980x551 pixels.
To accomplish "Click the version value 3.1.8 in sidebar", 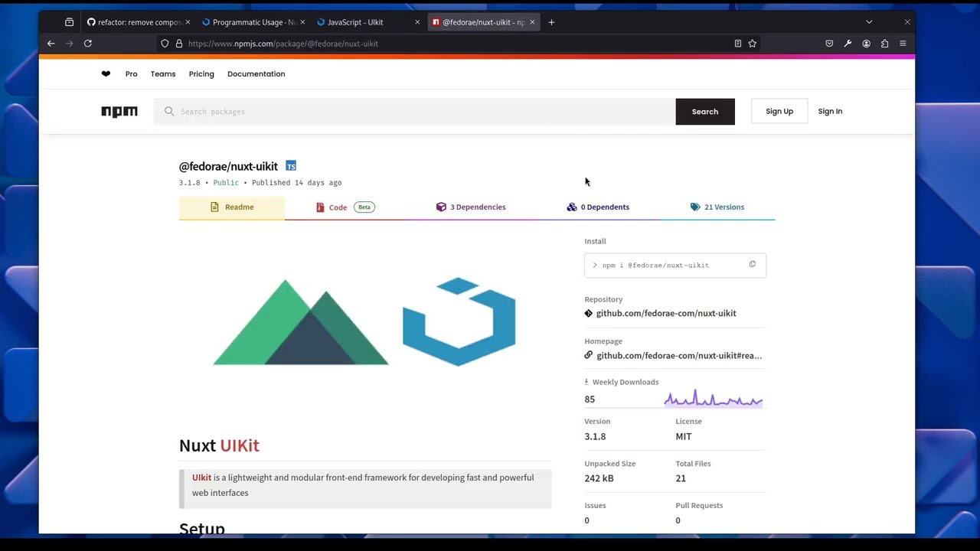I will (x=595, y=436).
